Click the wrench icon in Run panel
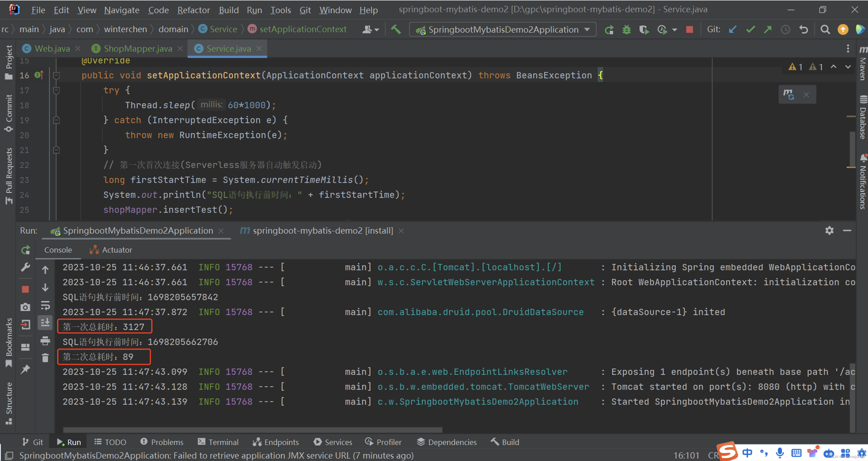This screenshot has height=461, width=868. coord(26,267)
